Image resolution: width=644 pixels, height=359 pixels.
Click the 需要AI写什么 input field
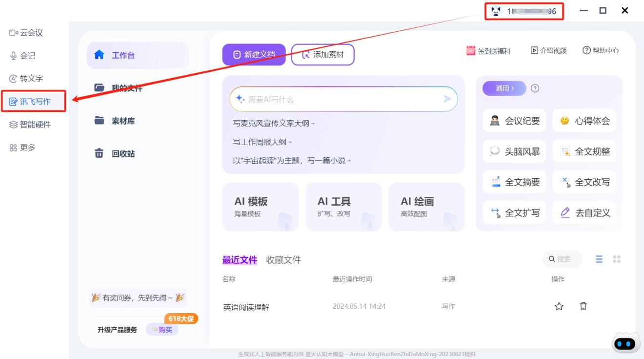(x=343, y=99)
